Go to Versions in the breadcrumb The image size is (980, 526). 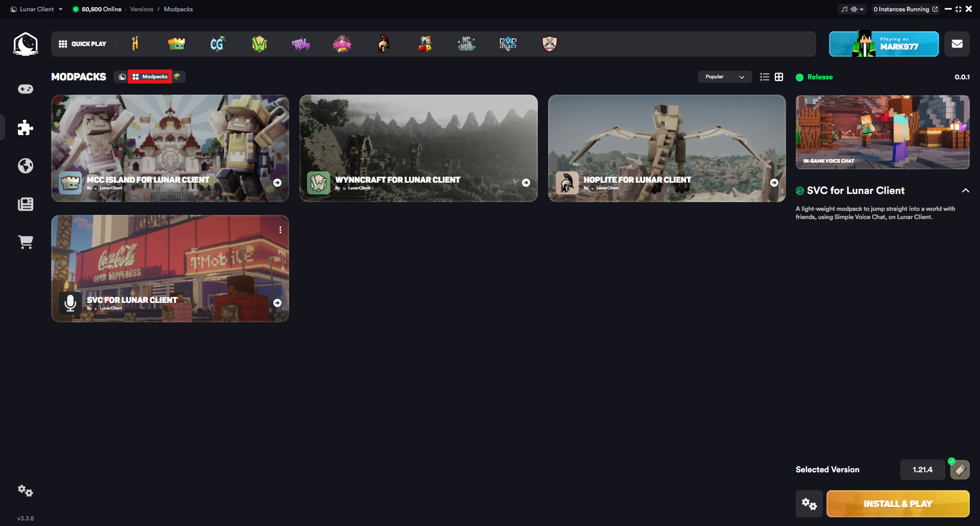142,9
